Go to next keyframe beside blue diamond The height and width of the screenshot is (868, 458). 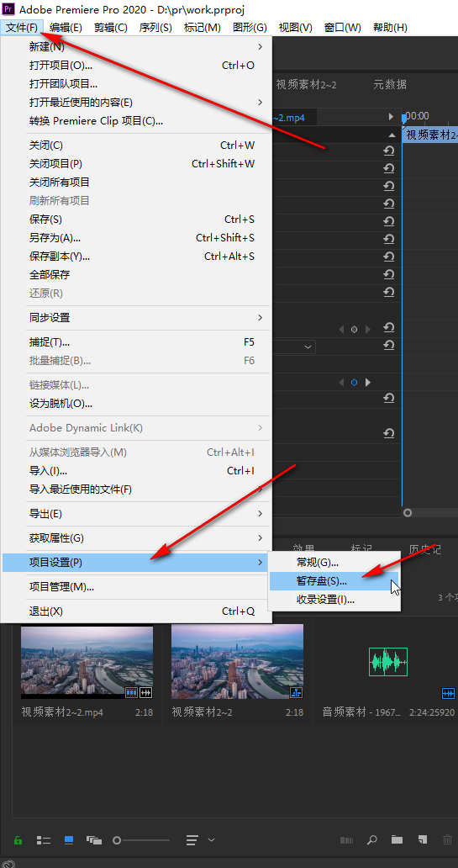[368, 382]
